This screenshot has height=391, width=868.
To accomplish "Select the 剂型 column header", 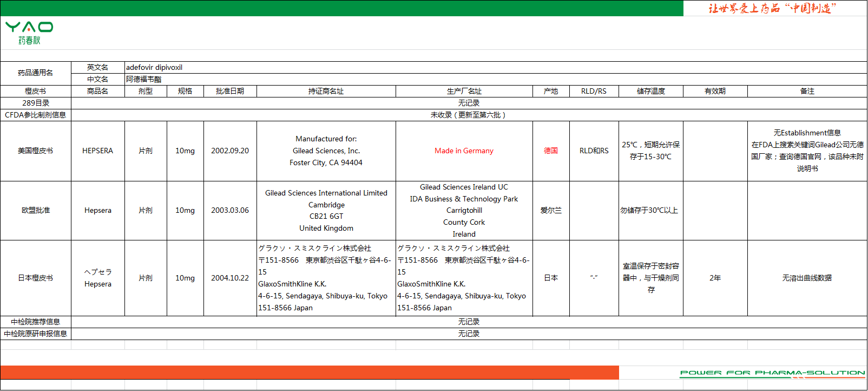I will 146,92.
